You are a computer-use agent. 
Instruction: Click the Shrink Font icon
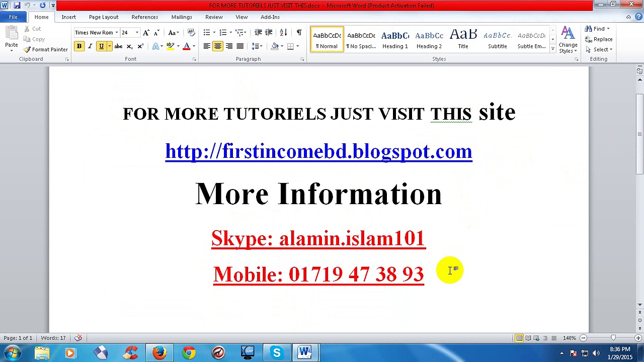pyautogui.click(x=156, y=33)
